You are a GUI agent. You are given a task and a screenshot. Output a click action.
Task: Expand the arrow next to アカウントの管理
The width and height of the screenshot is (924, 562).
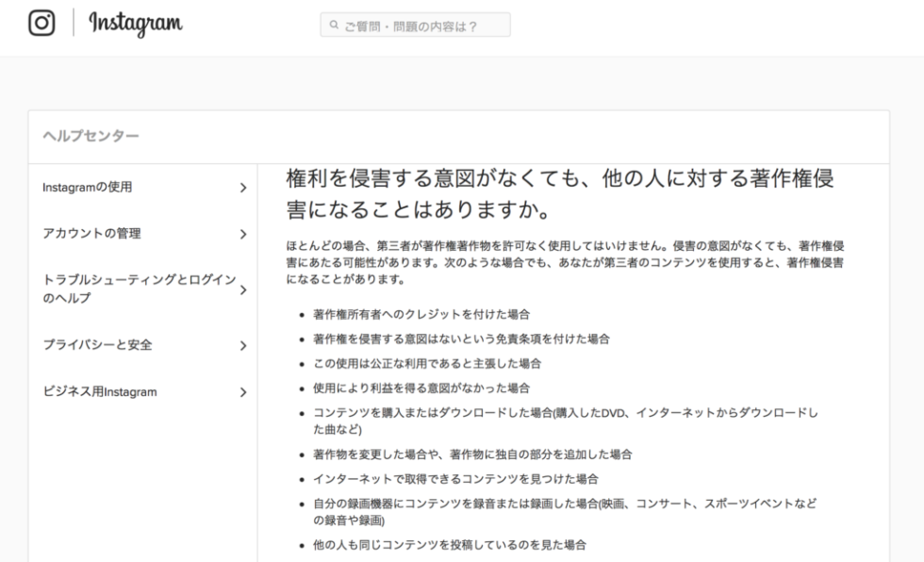pos(243,234)
